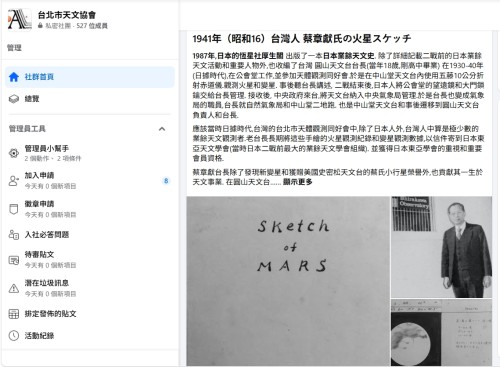Open 管理員小幫手 in admin tools
This screenshot has width=500, height=367.
click(90, 153)
